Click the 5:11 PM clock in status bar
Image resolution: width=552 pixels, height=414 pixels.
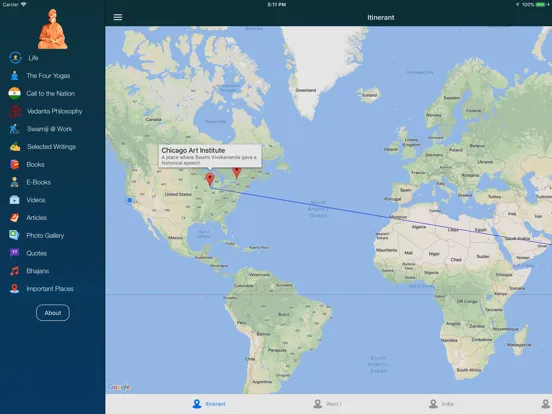pyautogui.click(x=277, y=5)
